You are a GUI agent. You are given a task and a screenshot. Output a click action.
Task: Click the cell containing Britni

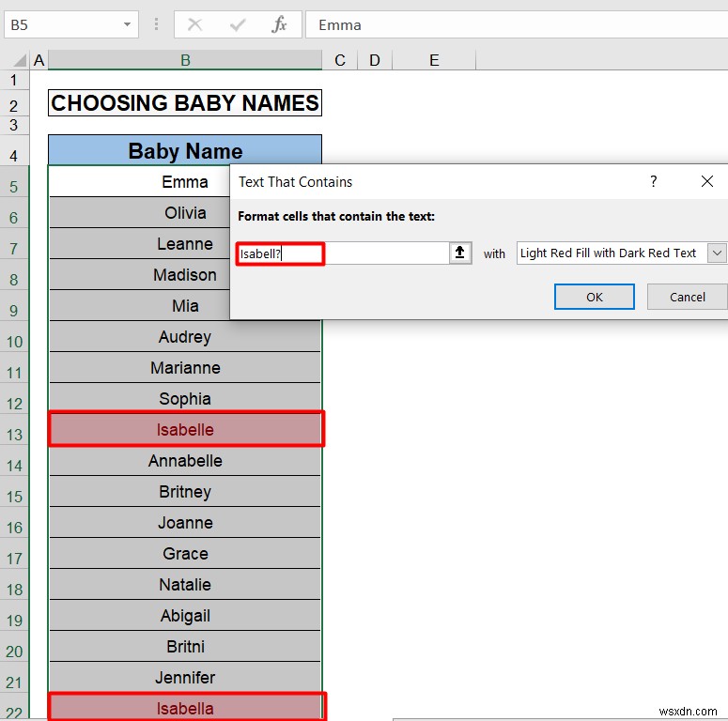pos(185,646)
